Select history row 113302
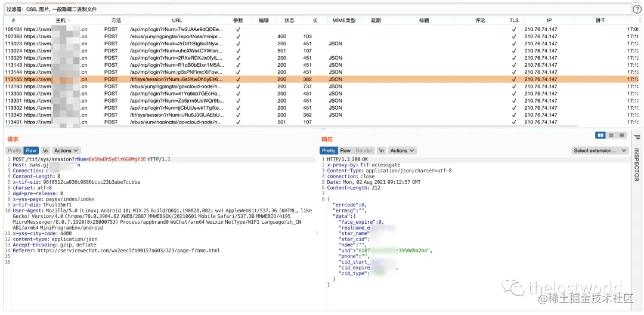 click(321, 108)
